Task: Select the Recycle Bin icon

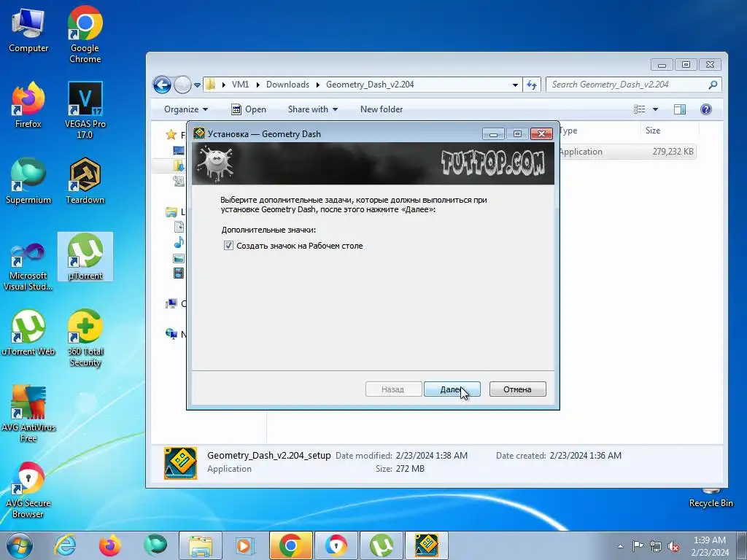Action: [x=711, y=497]
